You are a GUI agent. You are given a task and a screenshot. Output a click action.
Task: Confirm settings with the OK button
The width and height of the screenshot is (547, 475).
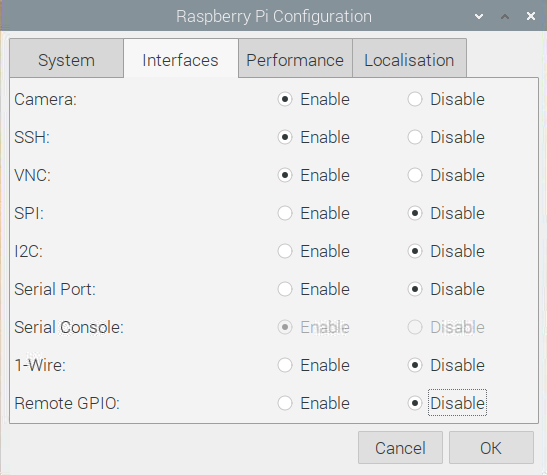491,448
